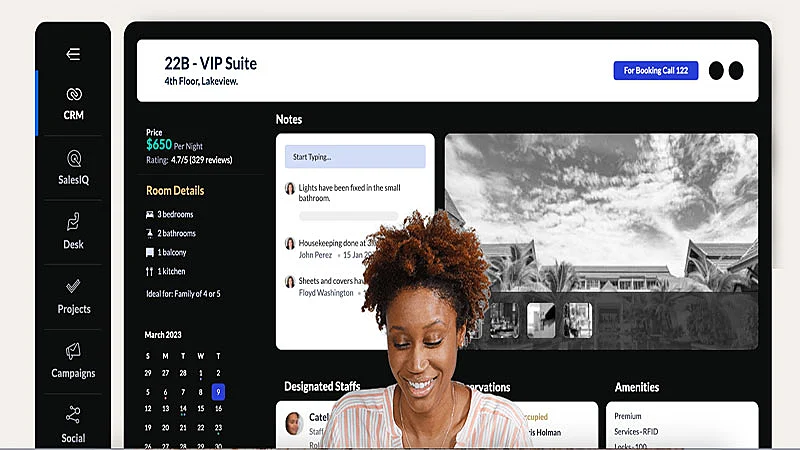The width and height of the screenshot is (800, 450).
Task: Click the 'Room Details' heading
Action: tap(175, 190)
